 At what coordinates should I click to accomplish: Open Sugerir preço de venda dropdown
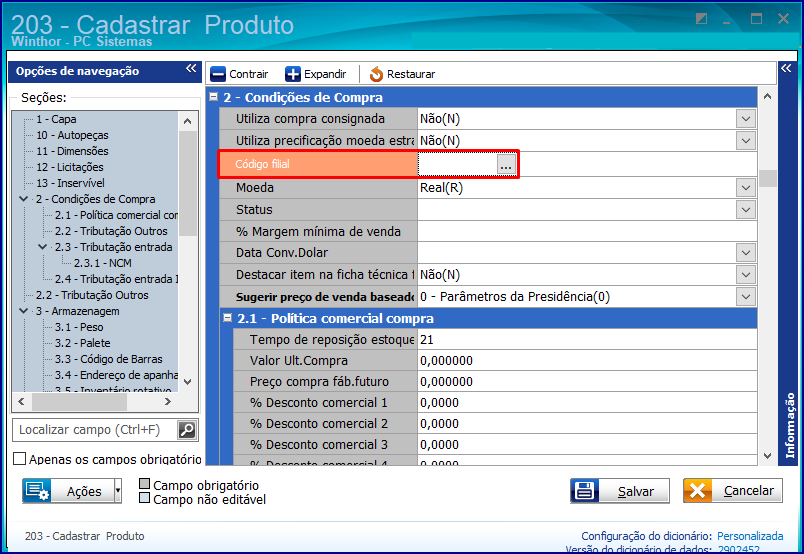click(x=746, y=296)
